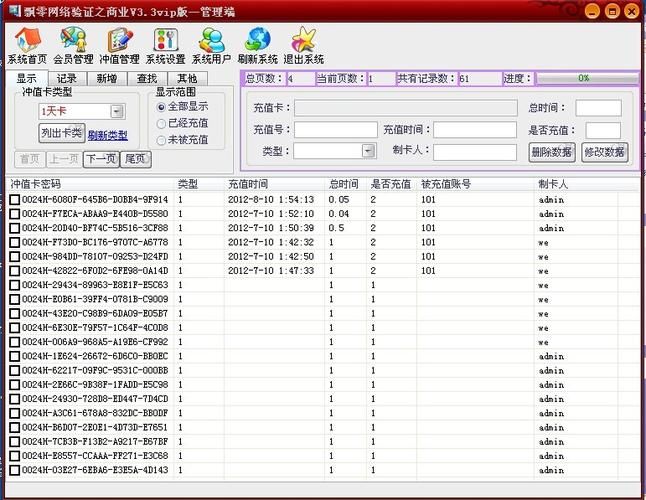Click the 是否充值 input field

pos(603,131)
